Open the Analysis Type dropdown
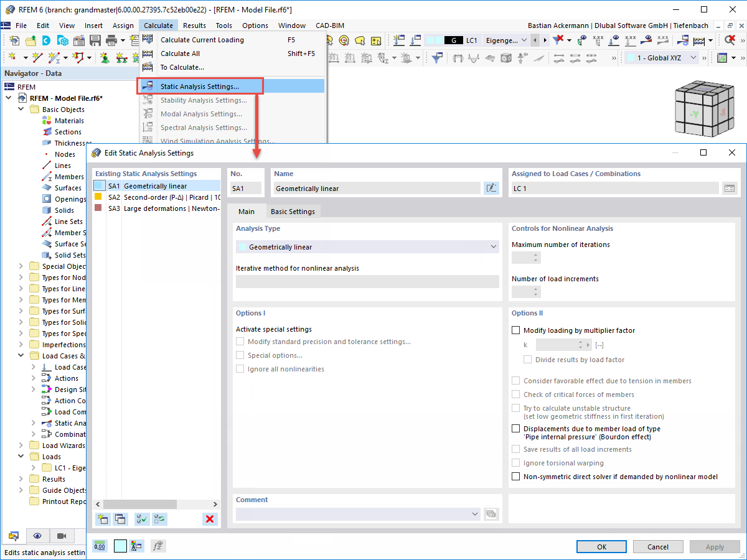This screenshot has width=747, height=560. pos(494,246)
